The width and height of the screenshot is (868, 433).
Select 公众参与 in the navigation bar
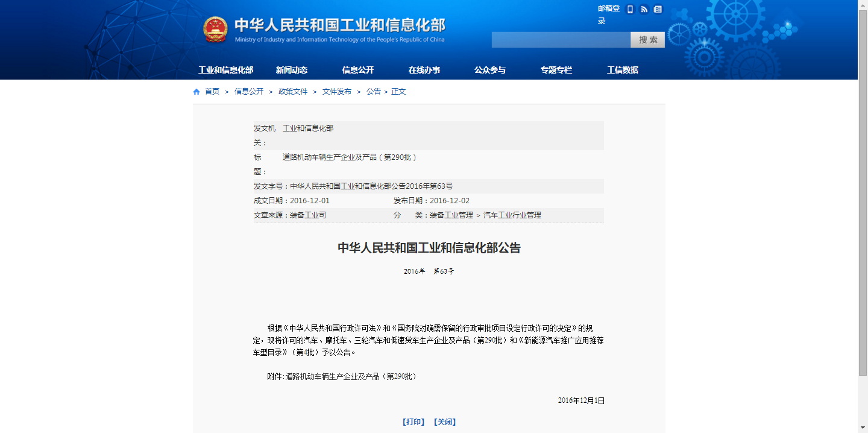click(x=490, y=70)
